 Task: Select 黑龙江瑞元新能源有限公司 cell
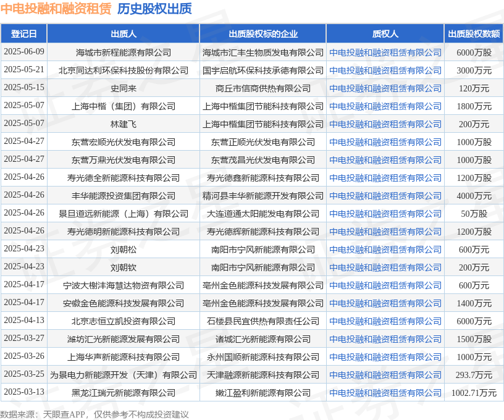[124, 393]
